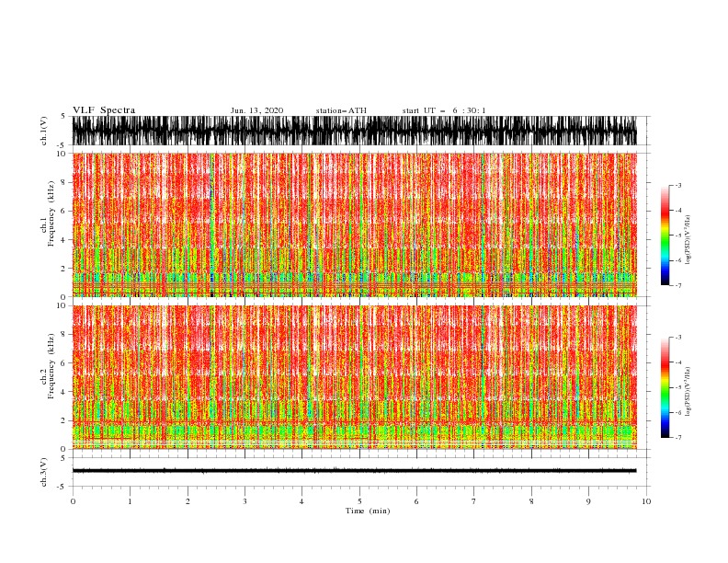
Task: Click the 'VLF Spectra' plot title
Action: coord(104,110)
